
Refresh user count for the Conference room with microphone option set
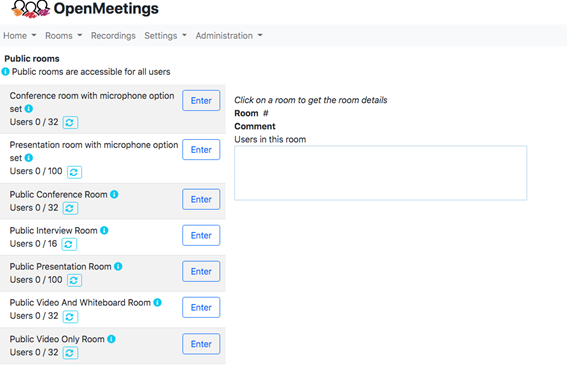[70, 123]
